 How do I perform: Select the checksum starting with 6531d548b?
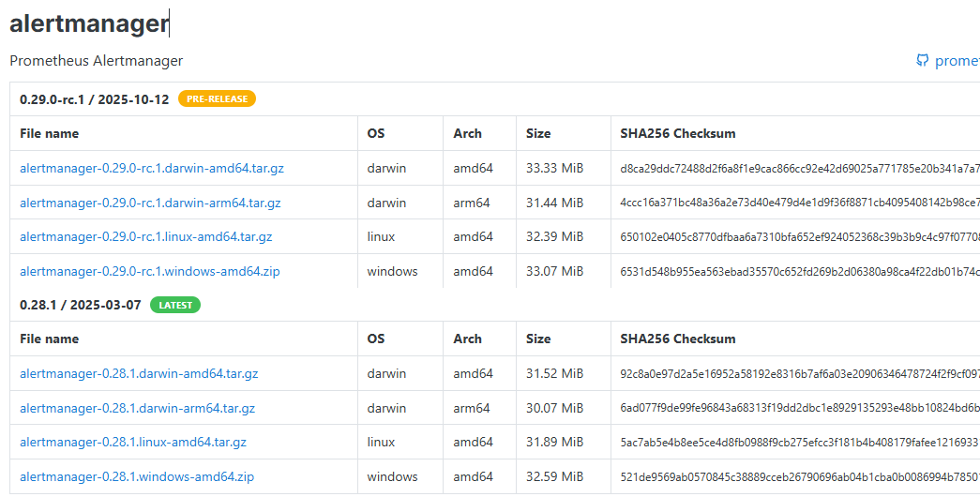(800, 271)
